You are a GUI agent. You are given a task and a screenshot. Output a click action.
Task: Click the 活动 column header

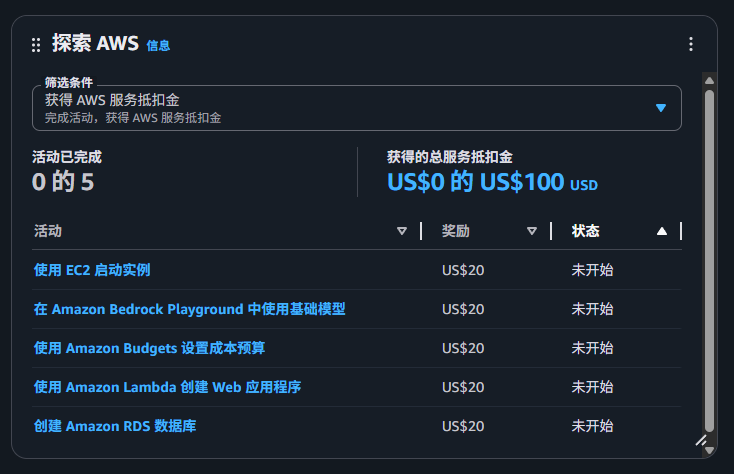(x=48, y=231)
